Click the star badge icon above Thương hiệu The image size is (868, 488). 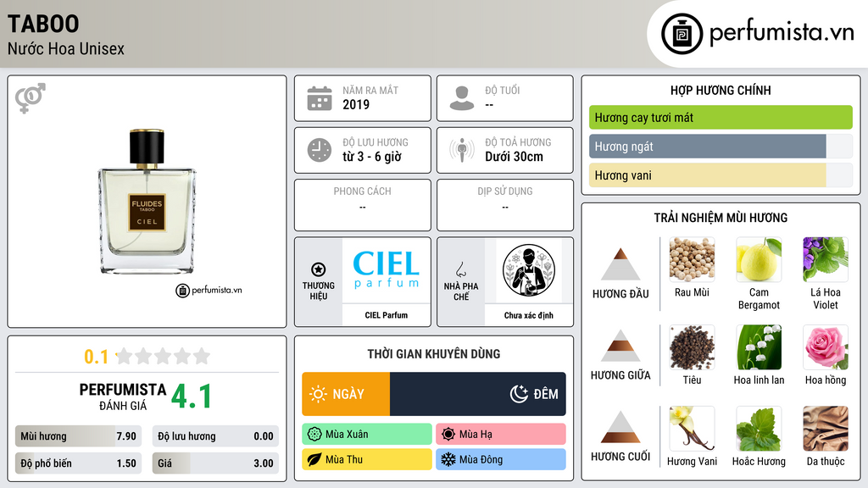(319, 269)
